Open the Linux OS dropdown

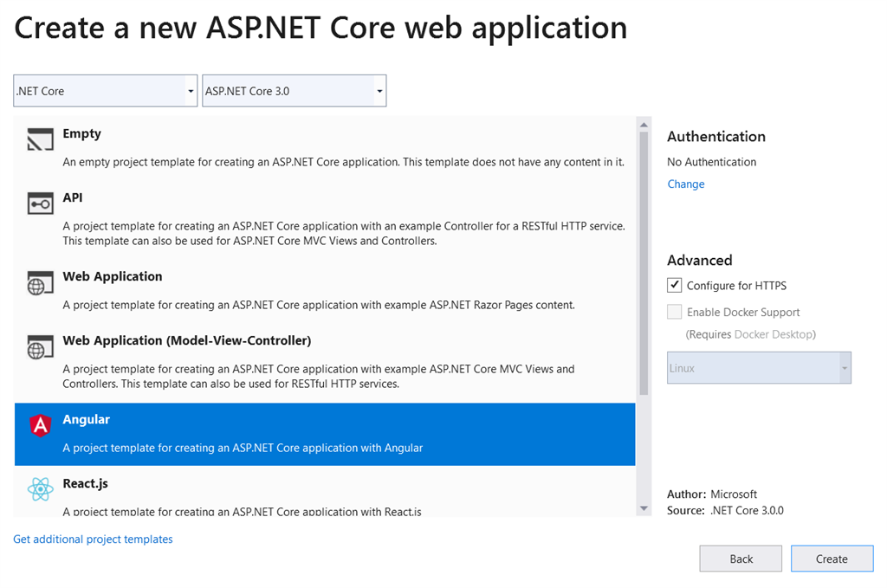[x=759, y=367]
